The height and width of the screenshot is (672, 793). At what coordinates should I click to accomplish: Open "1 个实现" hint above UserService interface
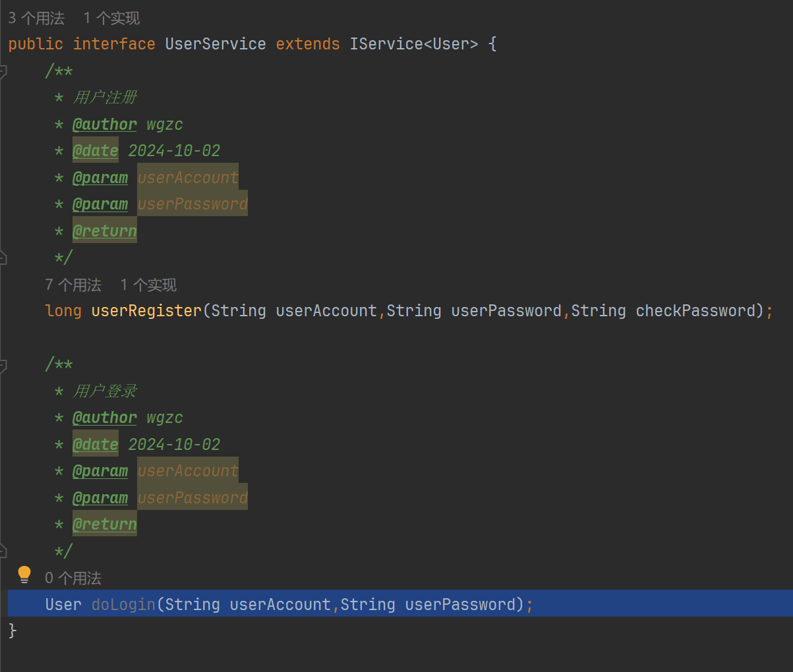pyautogui.click(x=111, y=18)
